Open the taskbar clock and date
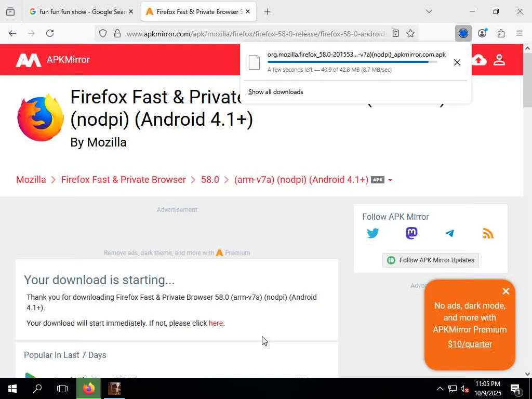The width and height of the screenshot is (532, 399). [x=488, y=389]
